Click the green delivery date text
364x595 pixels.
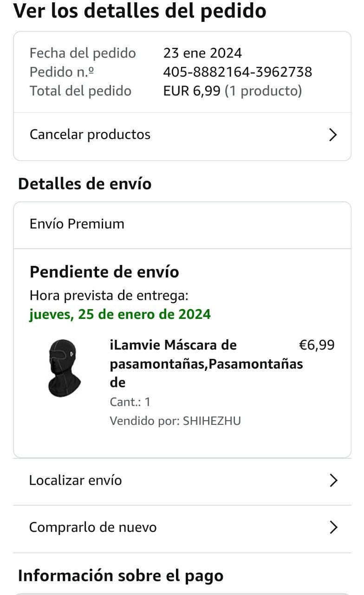[120, 315]
